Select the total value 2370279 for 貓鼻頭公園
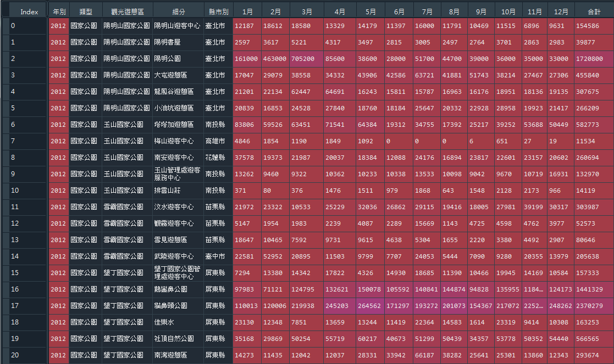614x364 pixels. (595, 305)
